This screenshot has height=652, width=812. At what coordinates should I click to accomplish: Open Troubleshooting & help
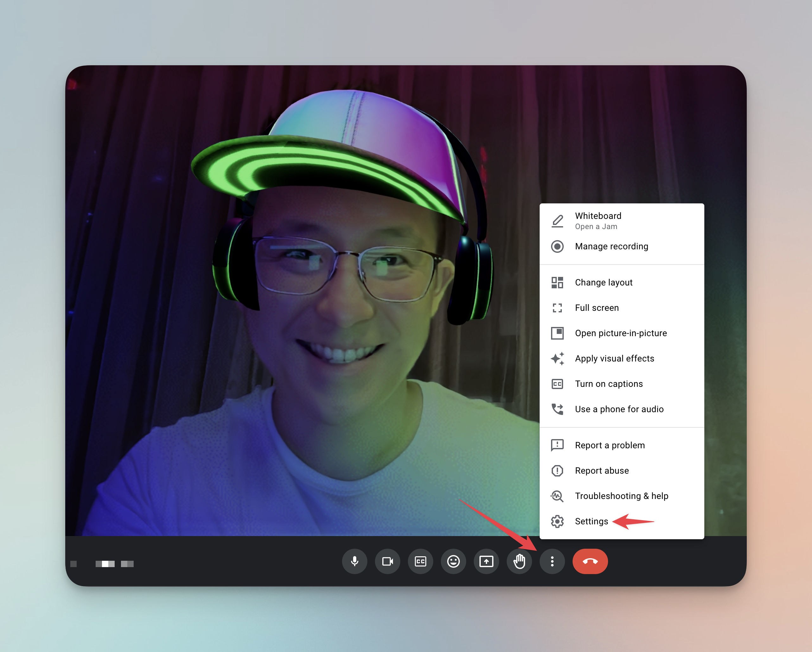[622, 496]
